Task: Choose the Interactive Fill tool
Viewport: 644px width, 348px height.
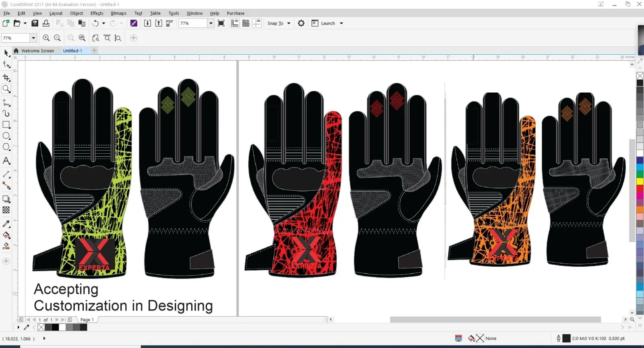Action: click(6, 235)
